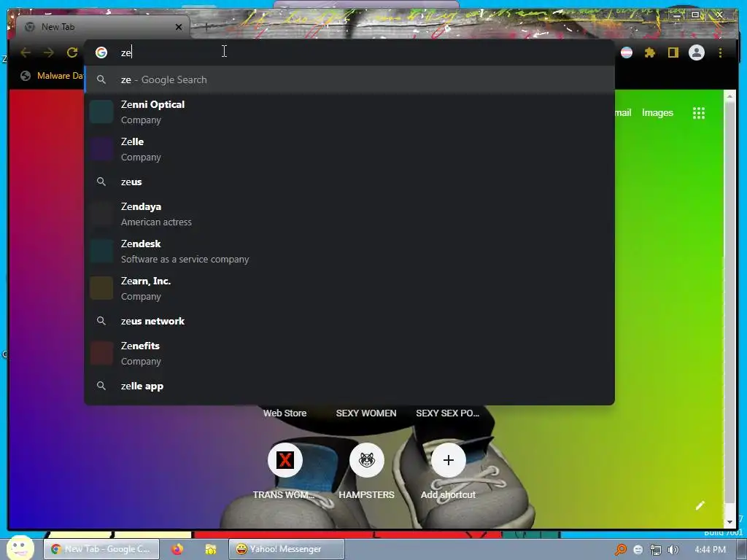The image size is (747, 560).
Task: Select the Zenefits suggestion
Action: (349, 354)
